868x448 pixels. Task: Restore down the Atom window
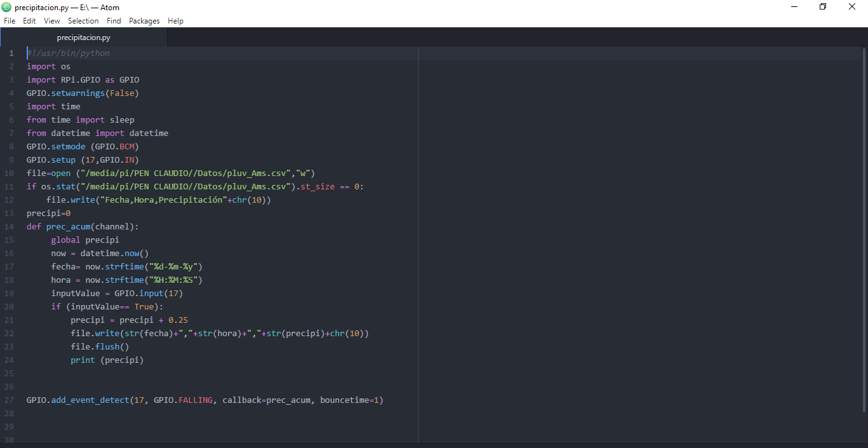click(x=823, y=7)
